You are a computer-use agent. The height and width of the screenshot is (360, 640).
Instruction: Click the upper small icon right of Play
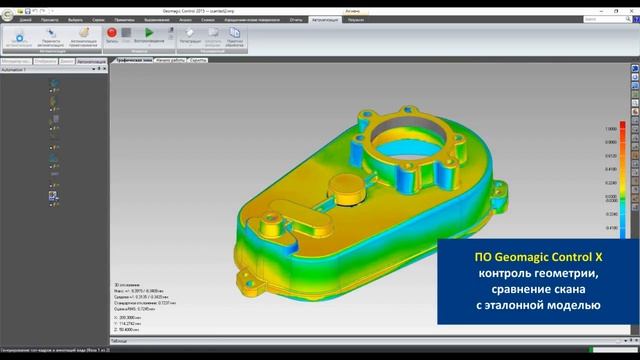tap(171, 30)
